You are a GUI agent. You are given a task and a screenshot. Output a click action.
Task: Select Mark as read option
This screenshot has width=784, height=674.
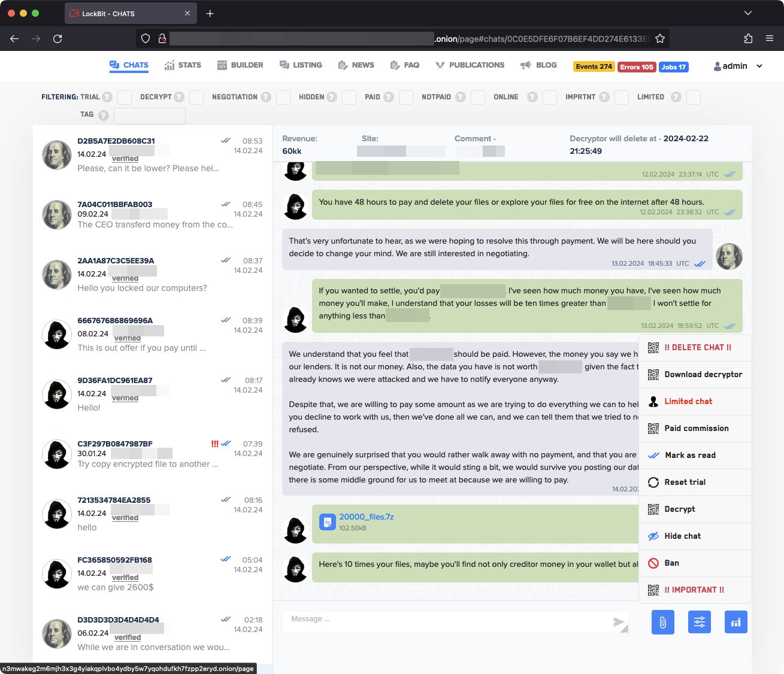[x=695, y=456]
